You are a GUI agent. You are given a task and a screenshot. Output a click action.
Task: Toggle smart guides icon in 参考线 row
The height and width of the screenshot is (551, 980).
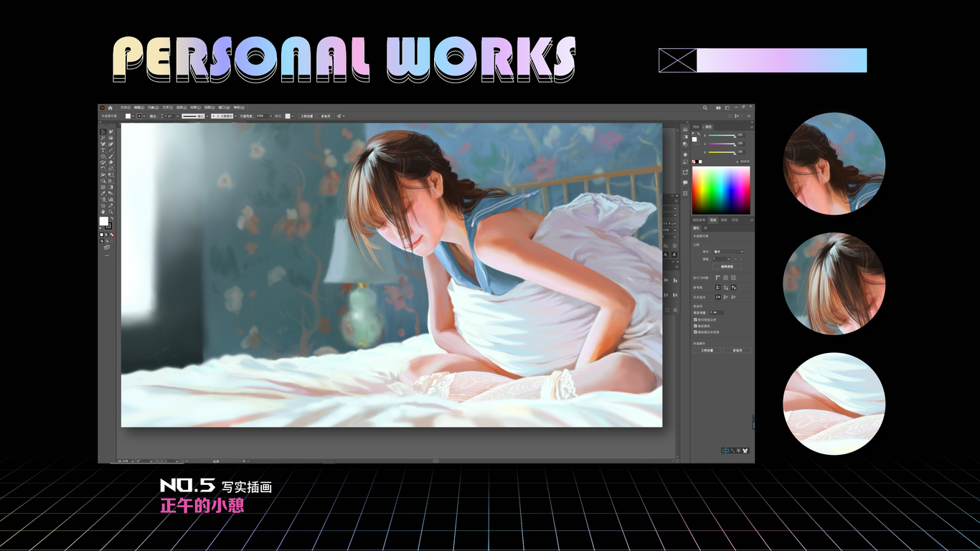coord(733,288)
